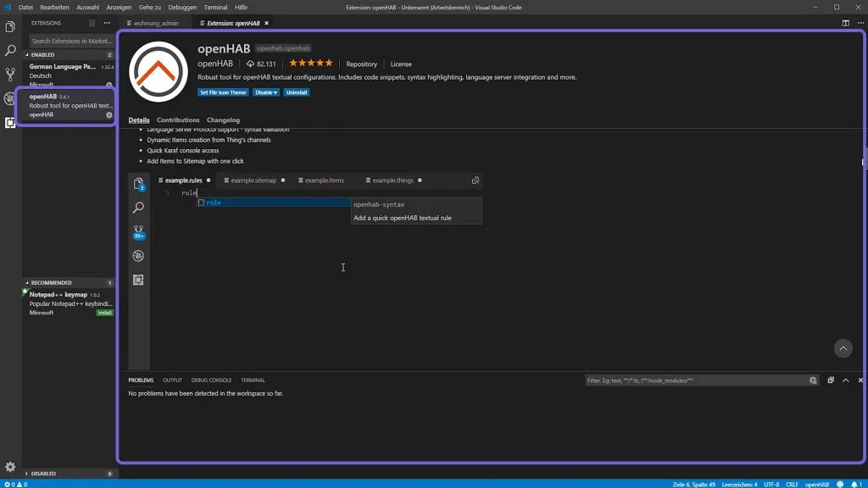Open editor more actions ellipsis
This screenshot has height=488, width=868.
pos(860,23)
